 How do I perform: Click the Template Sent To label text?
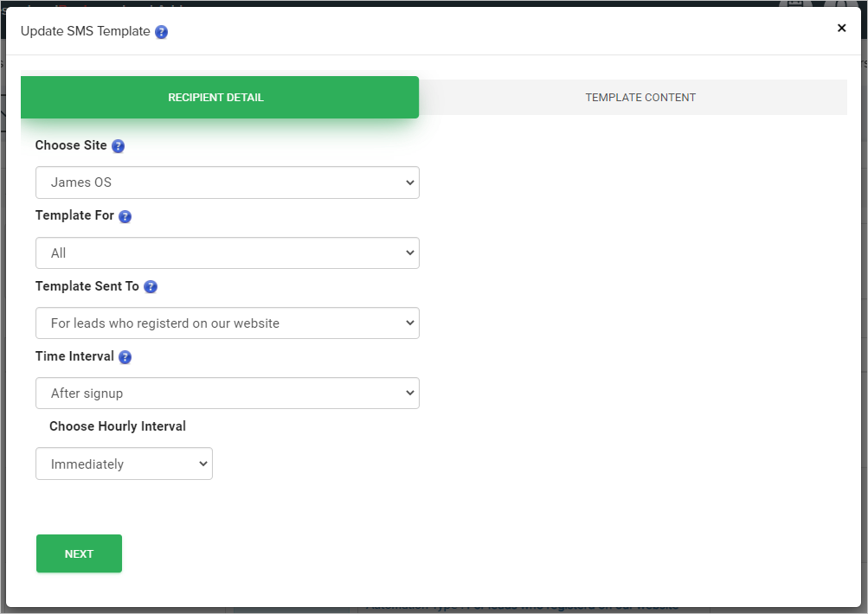[87, 285]
